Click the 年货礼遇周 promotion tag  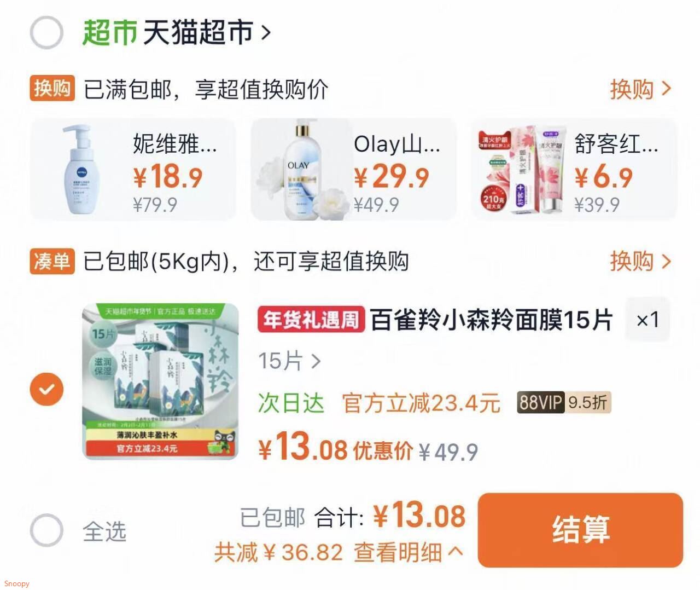click(x=311, y=319)
